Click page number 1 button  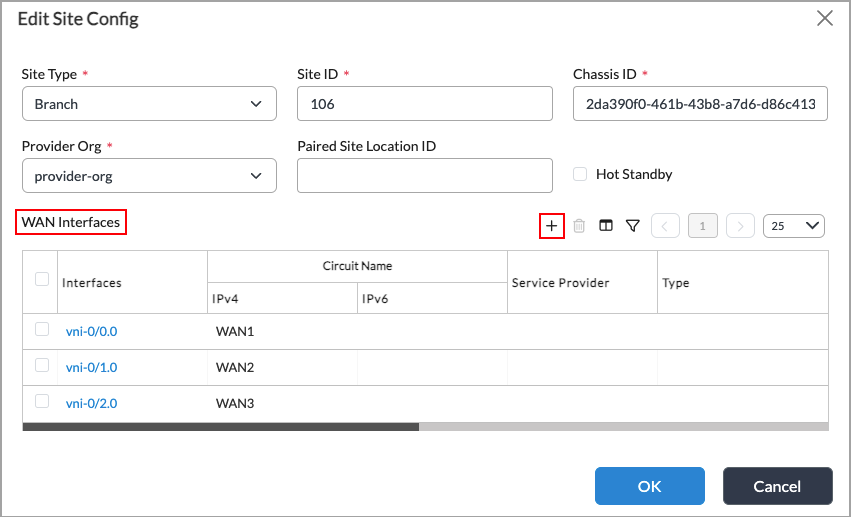tap(703, 226)
